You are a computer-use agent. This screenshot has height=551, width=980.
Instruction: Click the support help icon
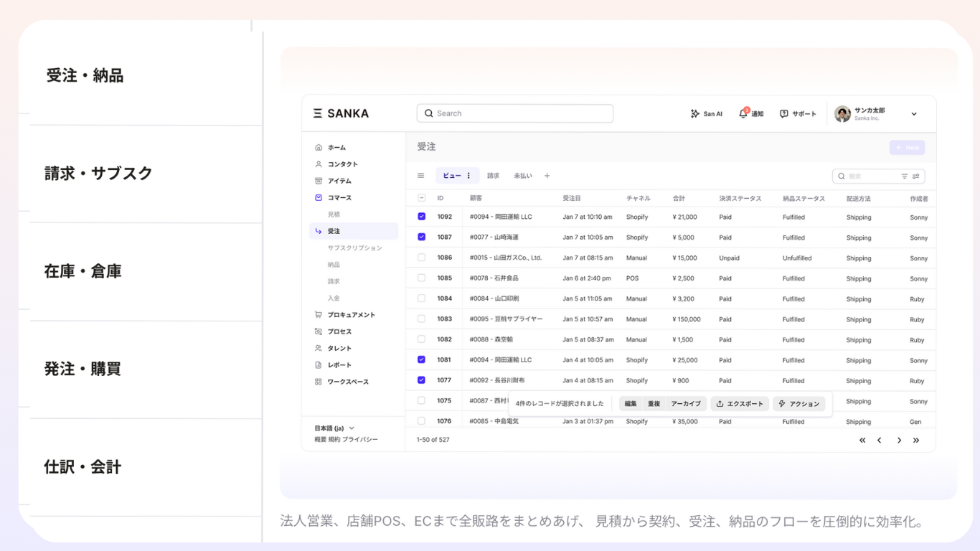(784, 113)
